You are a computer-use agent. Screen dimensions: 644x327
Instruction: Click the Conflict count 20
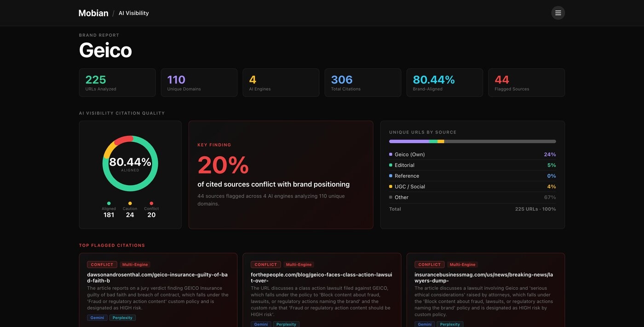[x=151, y=215]
